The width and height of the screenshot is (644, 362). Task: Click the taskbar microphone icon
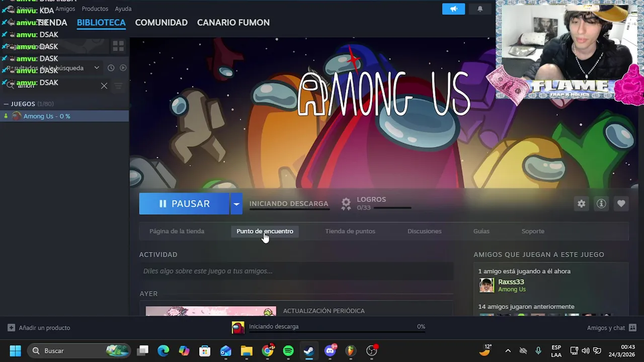click(538, 350)
